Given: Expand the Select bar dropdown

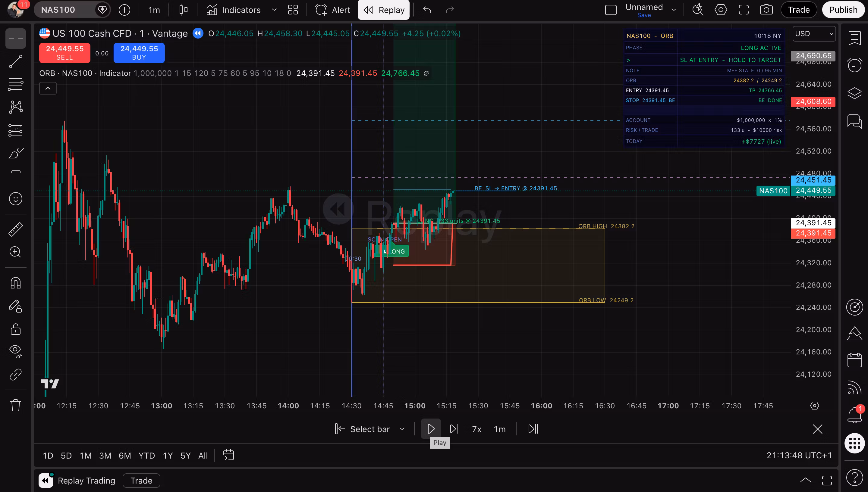Looking at the screenshot, I should (x=402, y=429).
